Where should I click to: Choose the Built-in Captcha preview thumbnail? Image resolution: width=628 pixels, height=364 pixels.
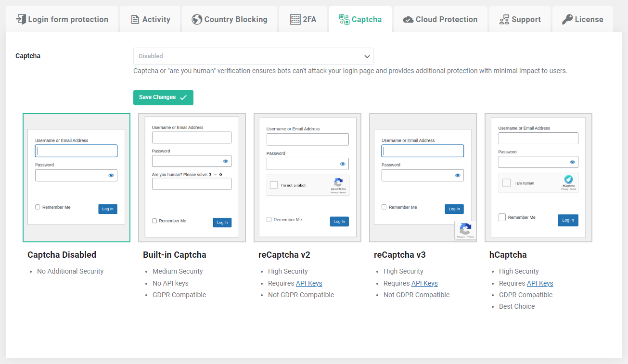point(192,177)
